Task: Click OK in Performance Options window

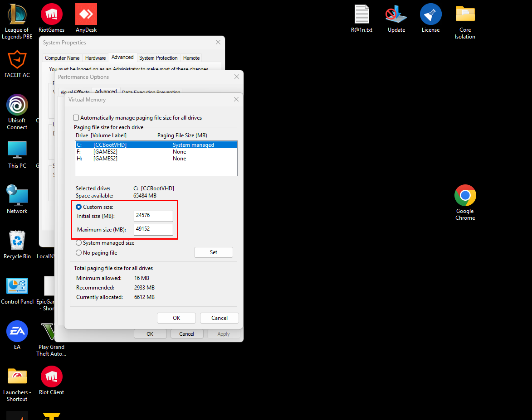Action: tap(150, 334)
